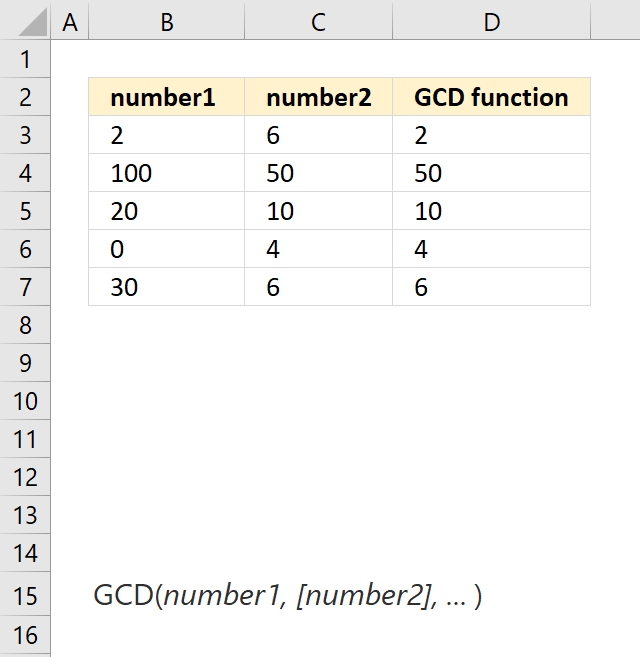Viewport: 640px width, 657px height.
Task: Select column C header
Action: coord(319,20)
